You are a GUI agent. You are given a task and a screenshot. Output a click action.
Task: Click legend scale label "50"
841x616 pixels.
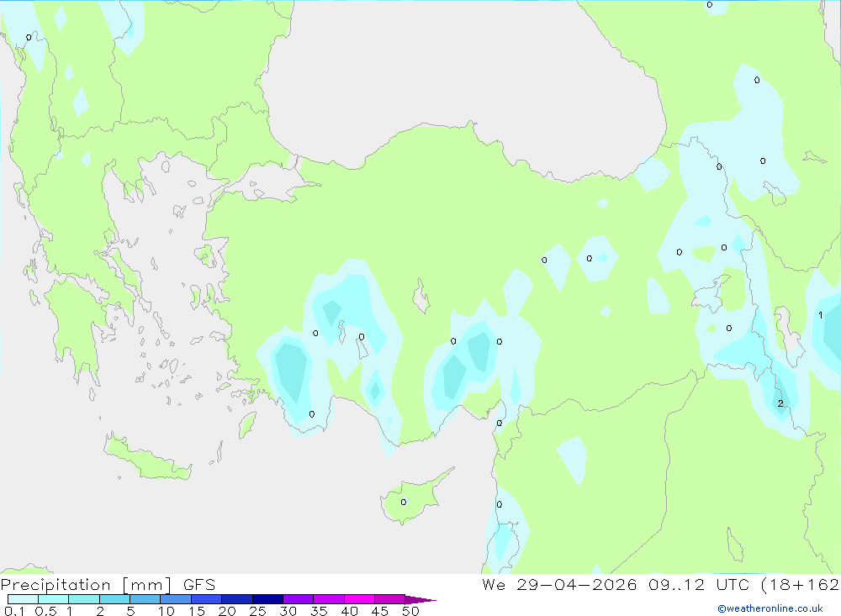pos(410,611)
